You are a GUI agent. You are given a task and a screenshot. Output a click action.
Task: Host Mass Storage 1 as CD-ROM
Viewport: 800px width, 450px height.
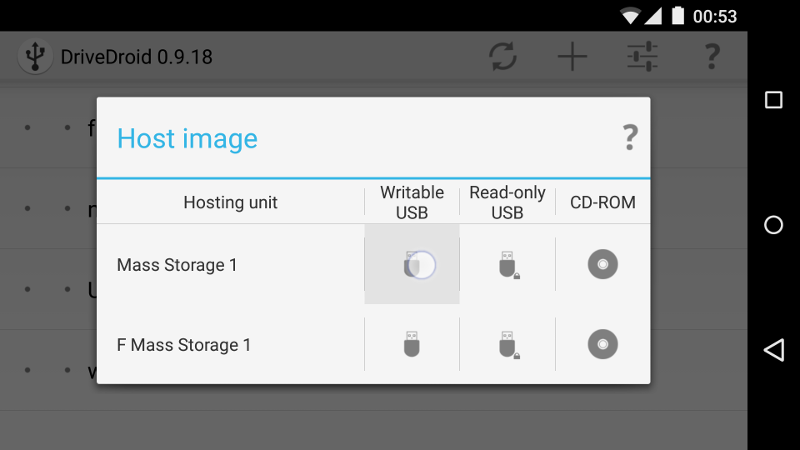602,264
